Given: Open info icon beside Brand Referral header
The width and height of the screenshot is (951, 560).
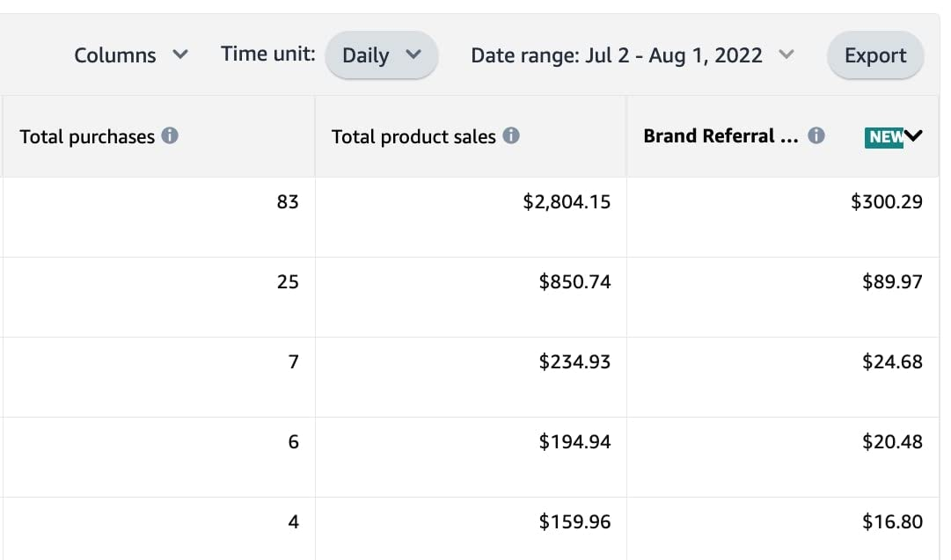Looking at the screenshot, I should click(x=816, y=135).
